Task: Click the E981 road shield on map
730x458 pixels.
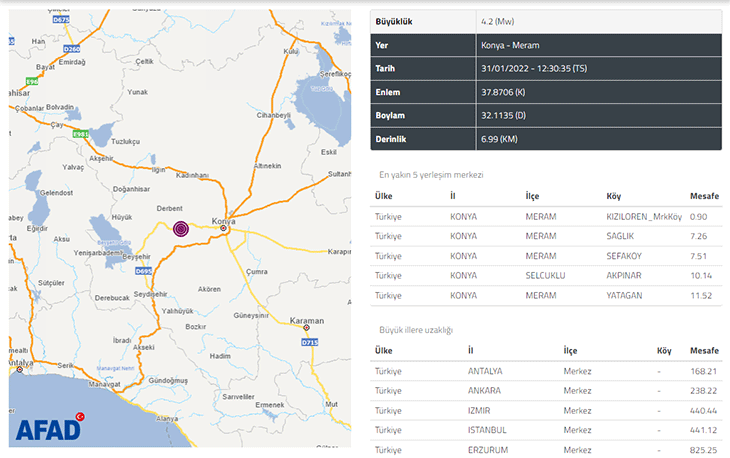Action: pos(81,132)
